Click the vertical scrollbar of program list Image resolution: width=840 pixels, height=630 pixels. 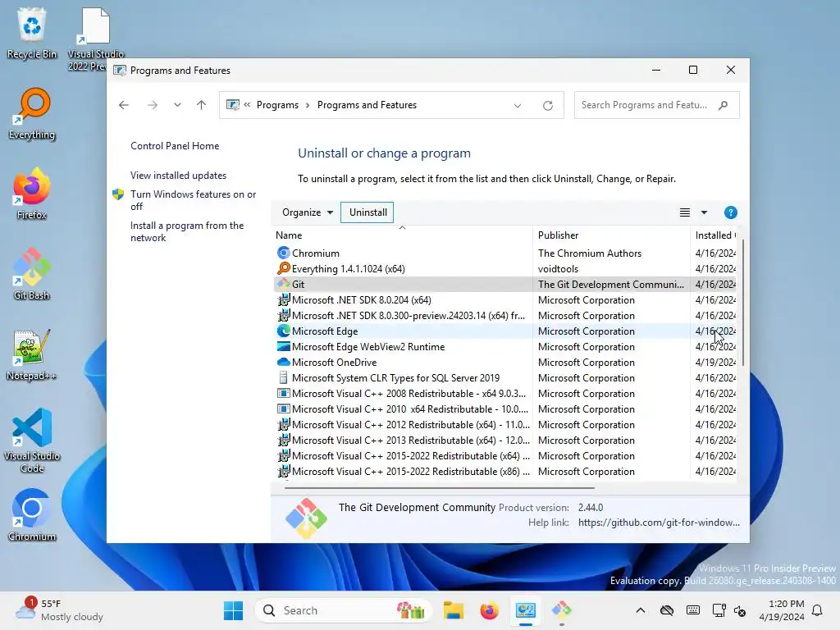tap(743, 304)
